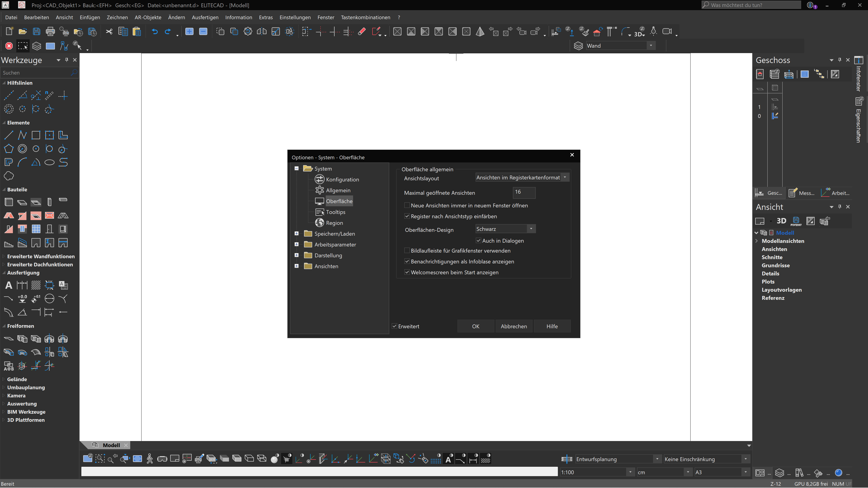Select the mirror tool in the top toolbar
This screenshot has height=488, width=868.
262,31
